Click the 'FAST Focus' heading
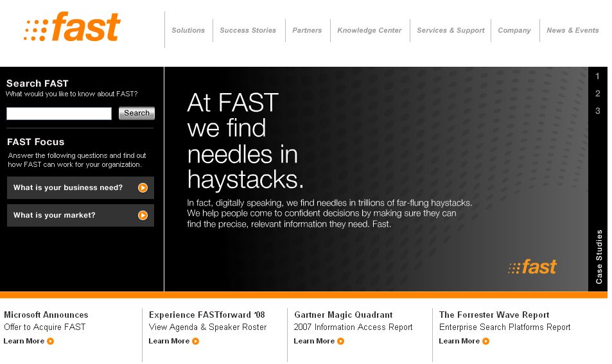612x364 pixels. coord(35,142)
